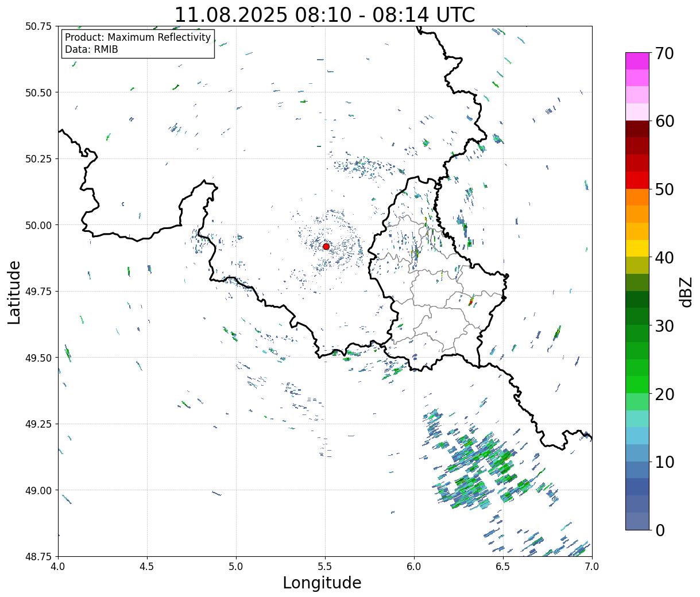Viewport: 700px width, 597px height.
Task: Click the latitude tick label "50.00"
Action: (38, 225)
